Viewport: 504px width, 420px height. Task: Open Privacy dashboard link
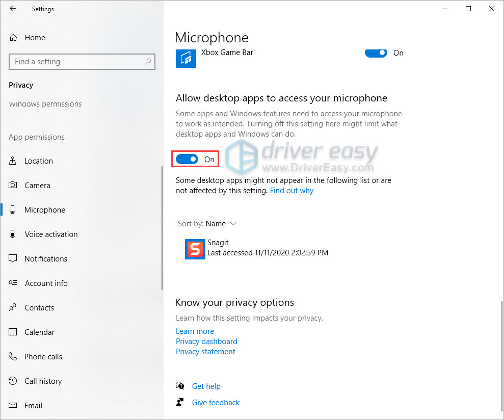point(206,341)
